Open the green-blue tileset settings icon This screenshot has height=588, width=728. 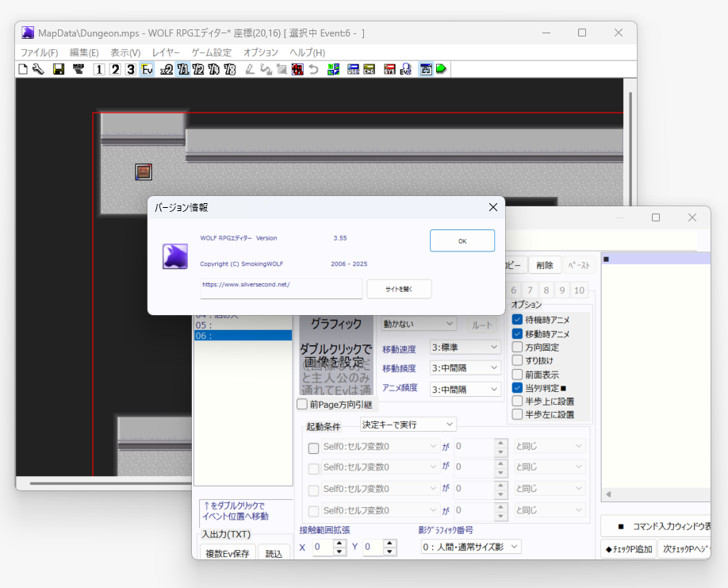coord(333,70)
